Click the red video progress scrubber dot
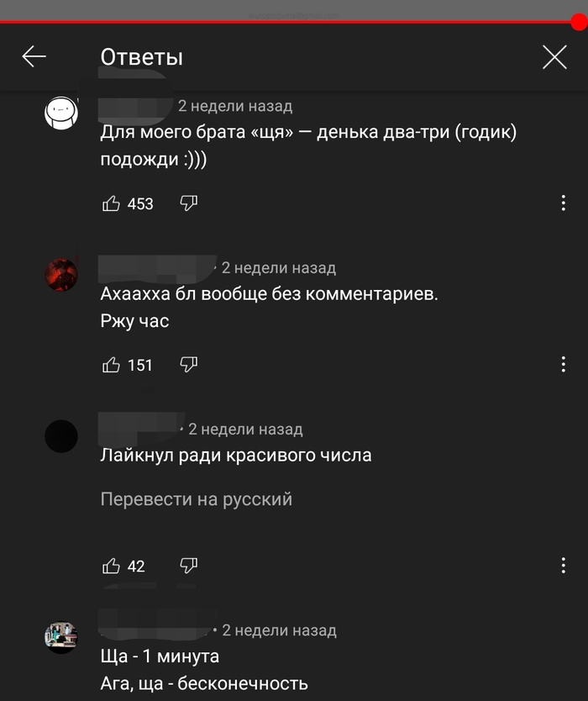The width and height of the screenshot is (588, 701). click(579, 22)
